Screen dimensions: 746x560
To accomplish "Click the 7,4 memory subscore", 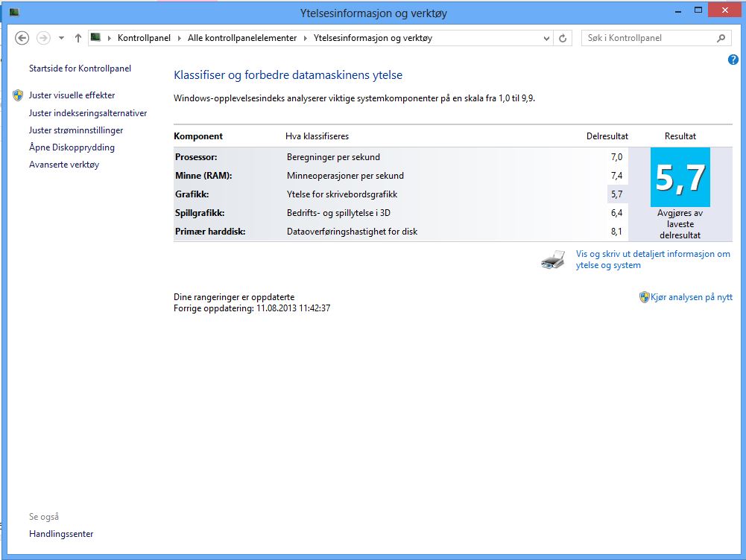I will [x=616, y=176].
